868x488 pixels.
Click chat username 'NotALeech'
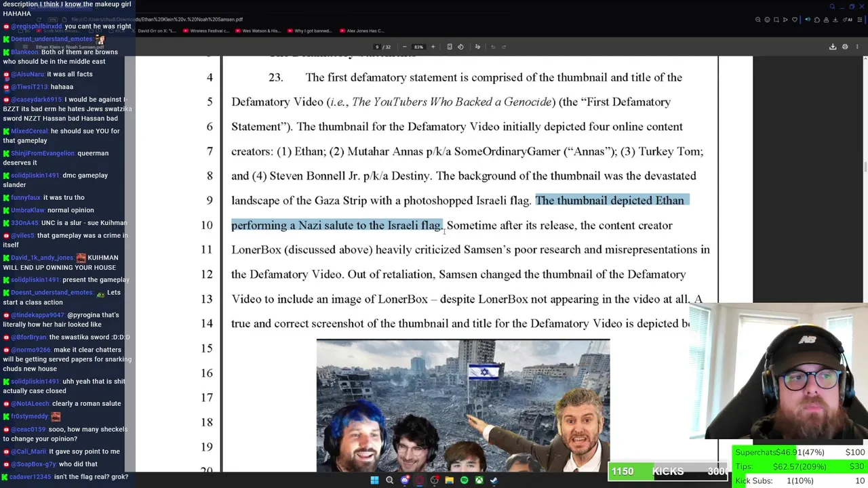30,404
